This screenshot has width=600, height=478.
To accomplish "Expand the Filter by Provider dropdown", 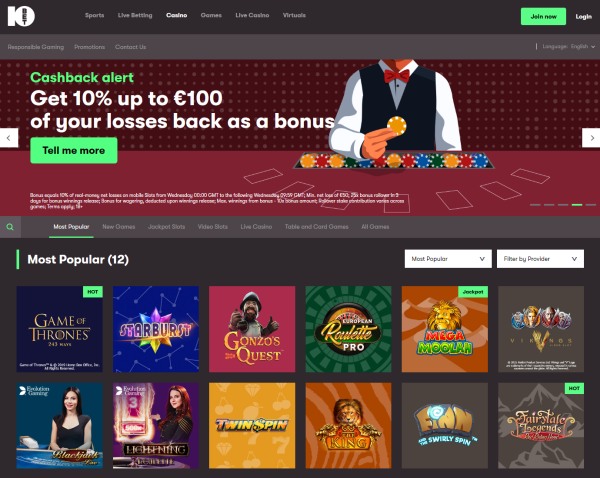I will [540, 259].
